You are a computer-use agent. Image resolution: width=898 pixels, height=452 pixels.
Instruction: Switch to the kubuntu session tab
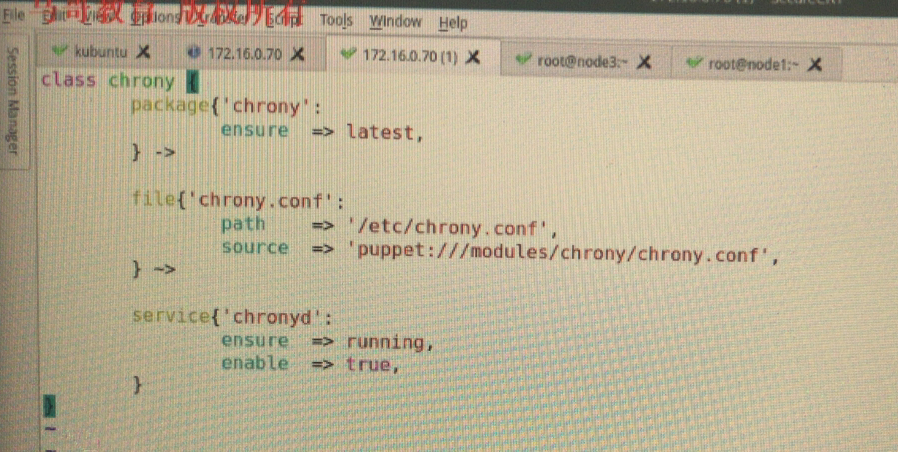[100, 52]
